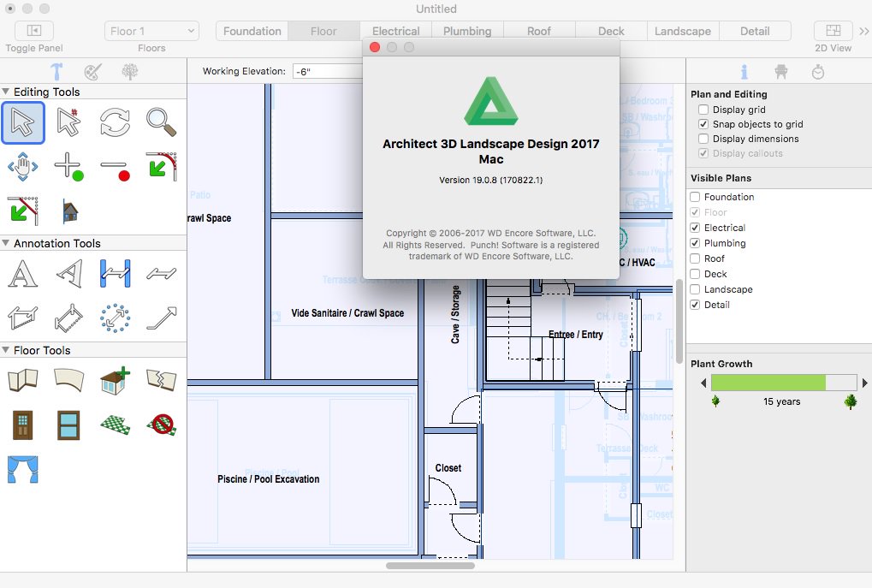Click the add room house with plus tool

click(x=116, y=381)
